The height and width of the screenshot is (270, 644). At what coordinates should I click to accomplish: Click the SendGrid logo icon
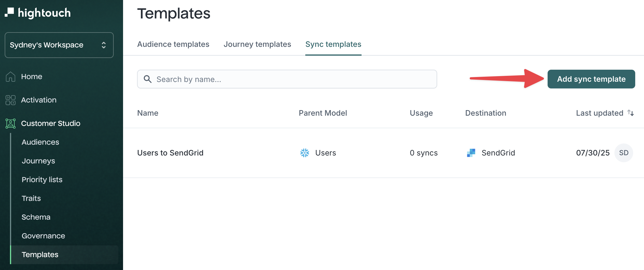(471, 153)
